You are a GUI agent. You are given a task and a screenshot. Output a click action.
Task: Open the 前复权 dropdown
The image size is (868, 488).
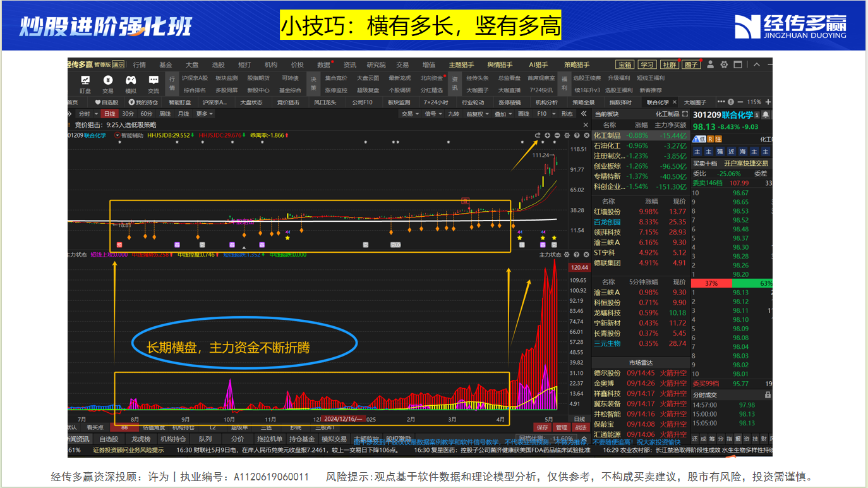[476, 114]
